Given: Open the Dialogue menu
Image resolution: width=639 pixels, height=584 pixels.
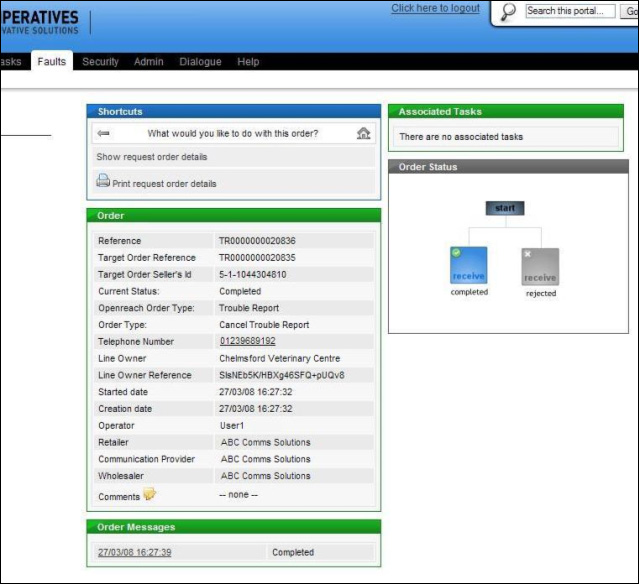Looking at the screenshot, I should [x=201, y=62].
